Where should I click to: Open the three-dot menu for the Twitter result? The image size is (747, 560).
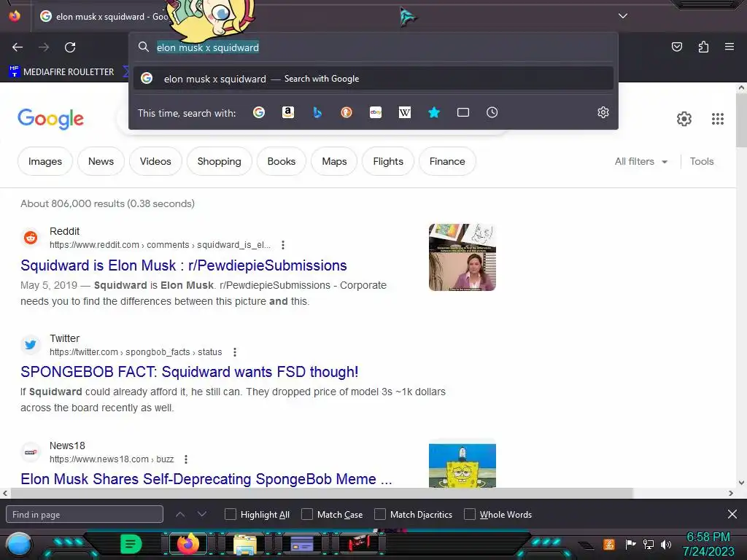coord(234,352)
